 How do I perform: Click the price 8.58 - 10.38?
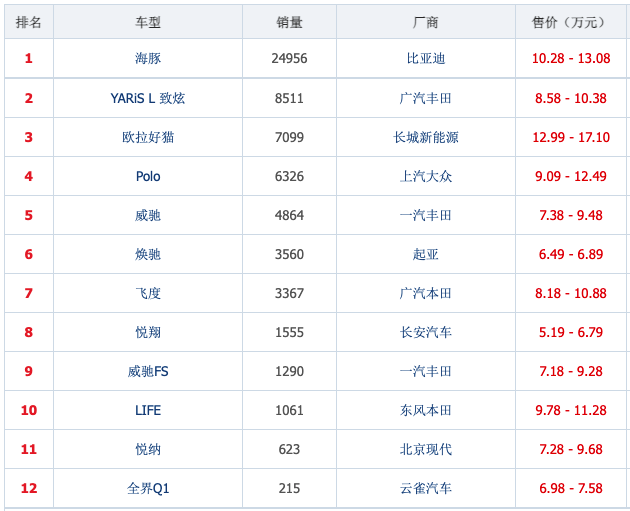pyautogui.click(x=571, y=98)
